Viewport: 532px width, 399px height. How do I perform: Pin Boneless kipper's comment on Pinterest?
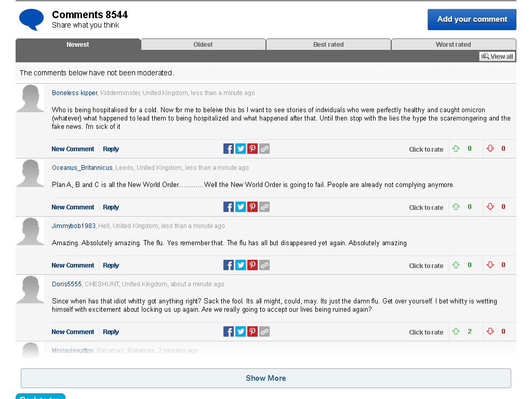[252, 149]
